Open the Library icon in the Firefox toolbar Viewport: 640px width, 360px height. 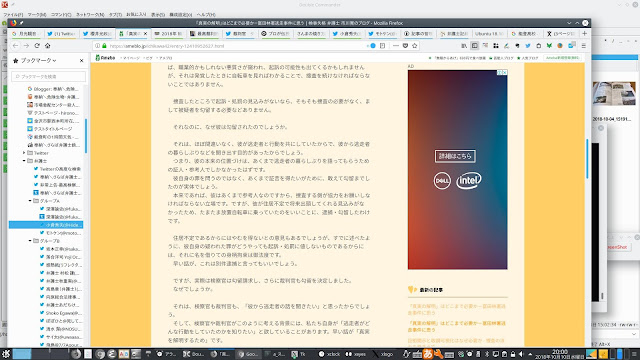[464, 46]
